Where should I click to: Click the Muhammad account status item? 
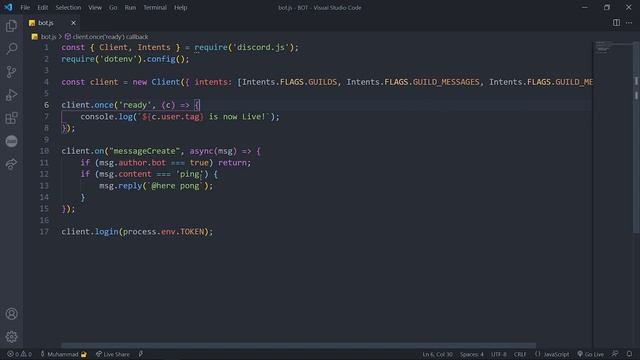click(x=63, y=354)
